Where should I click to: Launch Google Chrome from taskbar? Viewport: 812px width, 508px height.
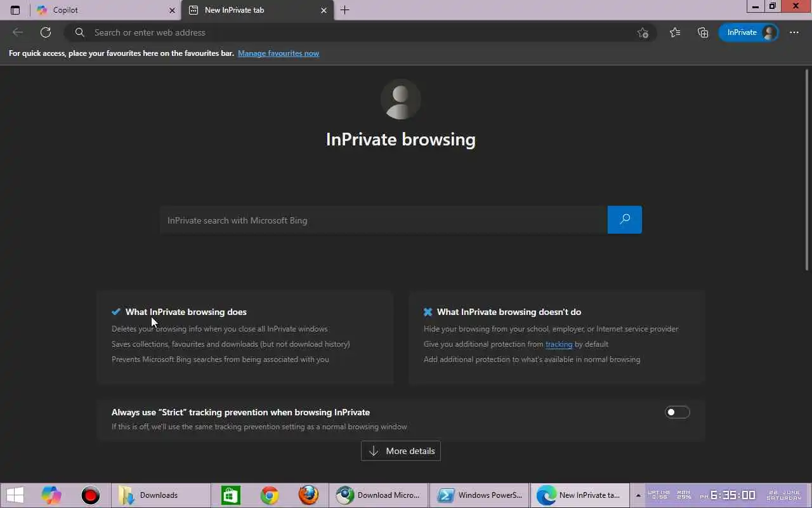(x=270, y=495)
